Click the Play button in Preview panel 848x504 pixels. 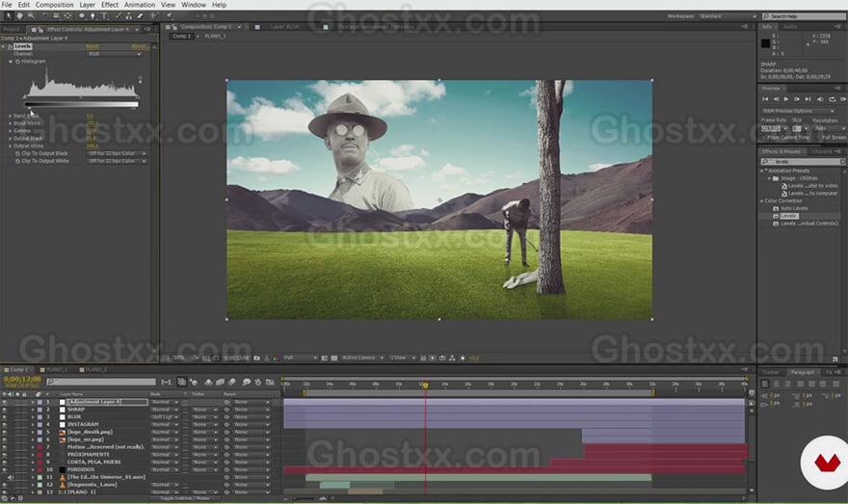click(x=786, y=99)
